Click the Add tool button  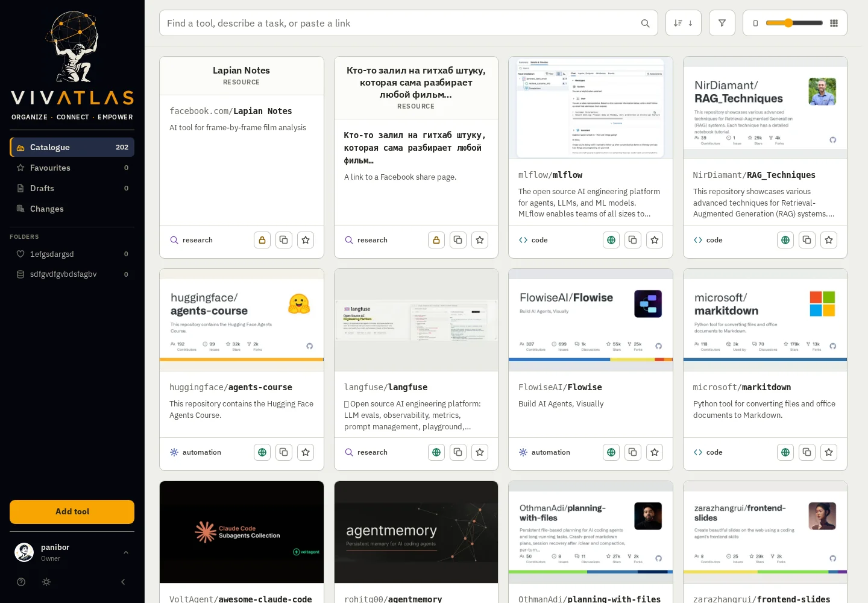click(x=72, y=512)
